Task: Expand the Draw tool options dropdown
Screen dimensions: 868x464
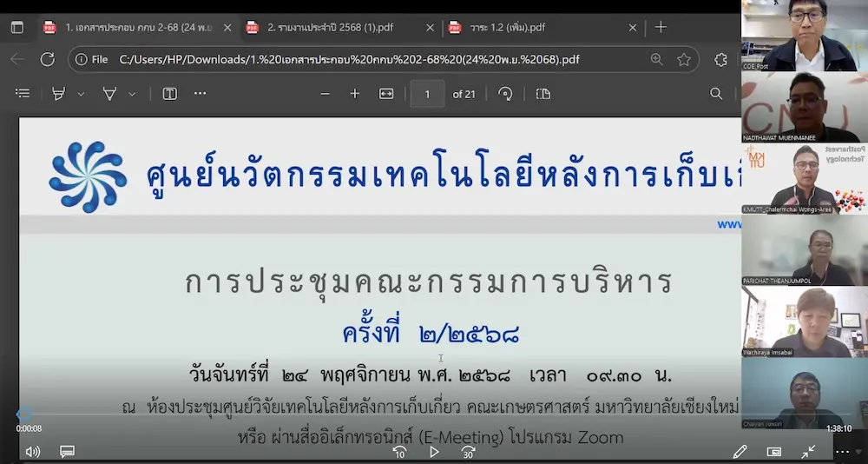Action: point(132,94)
